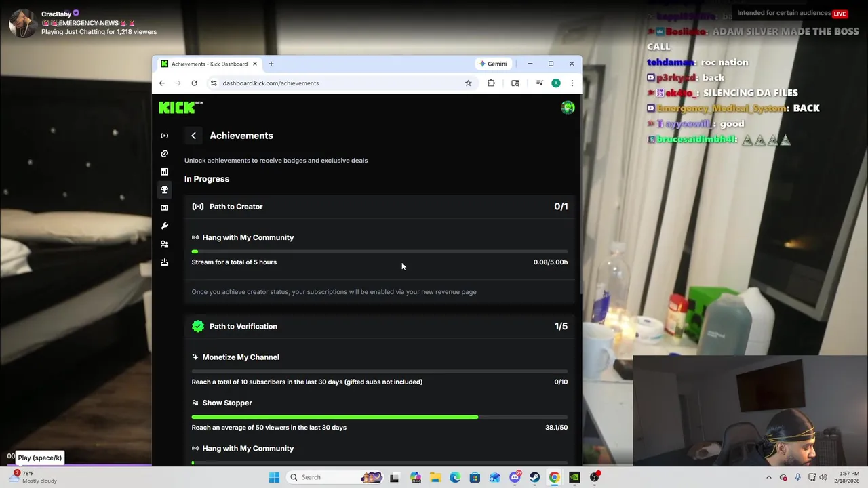Open NVIDIA app from the taskbar
Screen dimensions: 868x488
574,477
